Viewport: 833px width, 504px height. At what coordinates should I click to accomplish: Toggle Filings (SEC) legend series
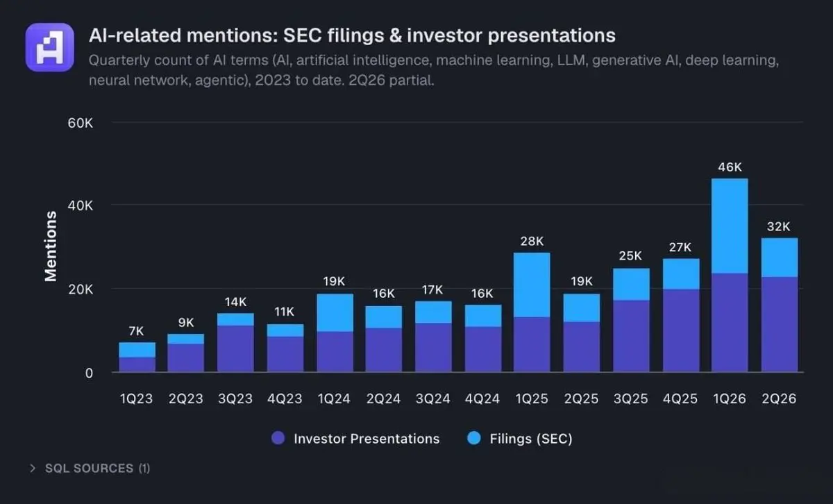tap(520, 439)
